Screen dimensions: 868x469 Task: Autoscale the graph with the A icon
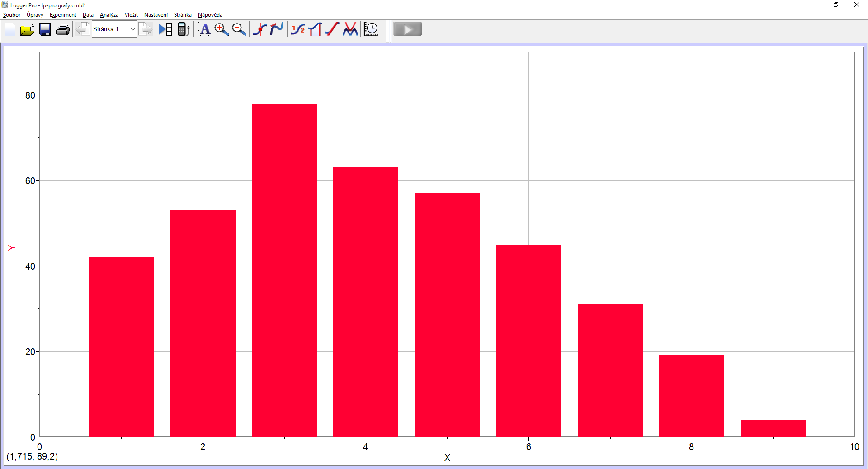pyautogui.click(x=204, y=29)
